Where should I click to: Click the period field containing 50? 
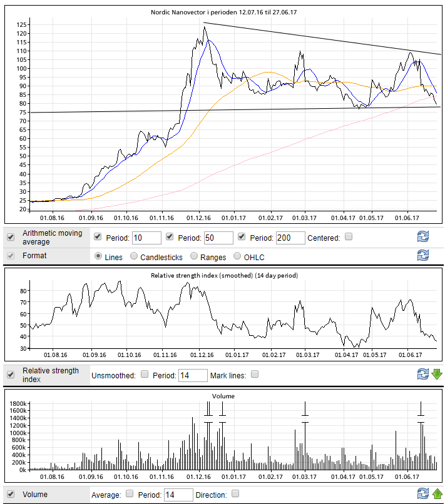219,238
